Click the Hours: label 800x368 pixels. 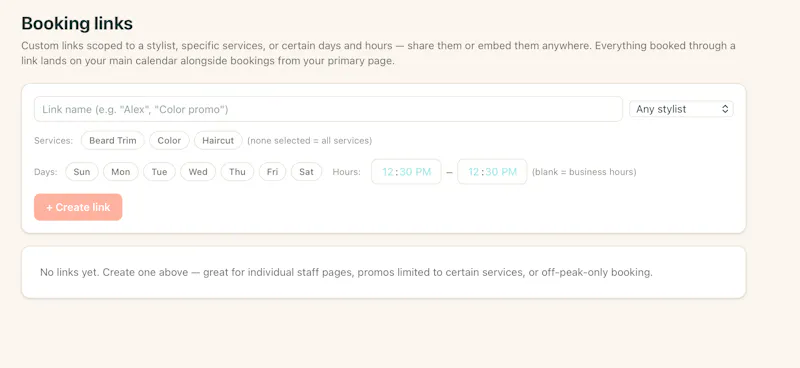[x=346, y=172]
